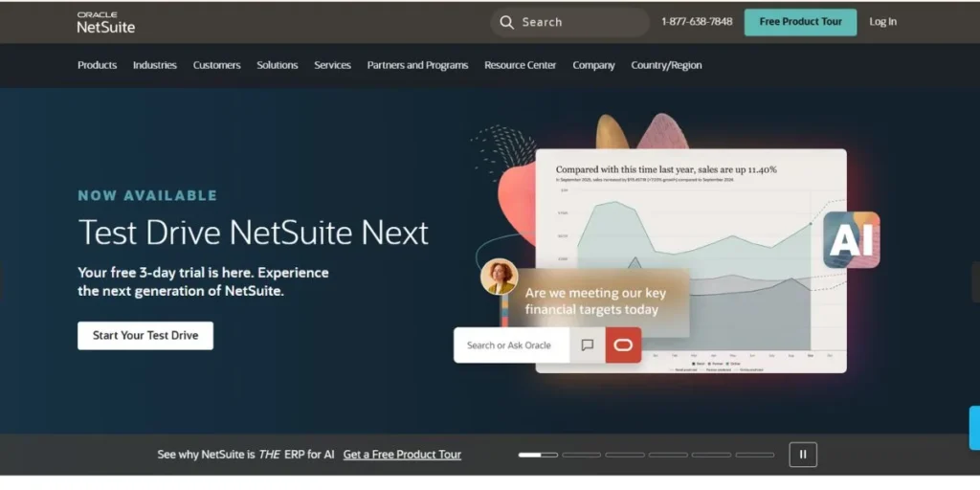Click the Search or Ask Oracle field
The height and width of the screenshot is (490, 980).
[x=511, y=345]
